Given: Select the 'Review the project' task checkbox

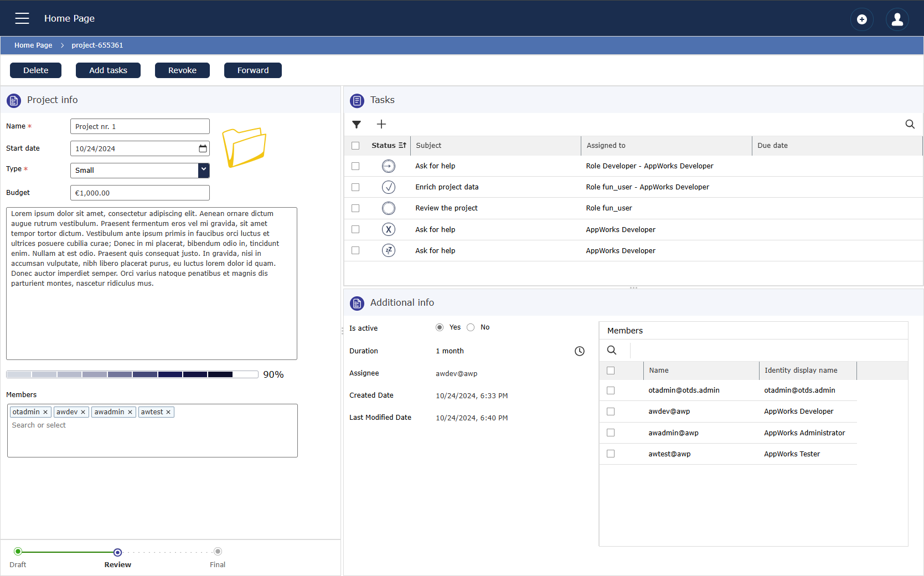Looking at the screenshot, I should 355,208.
